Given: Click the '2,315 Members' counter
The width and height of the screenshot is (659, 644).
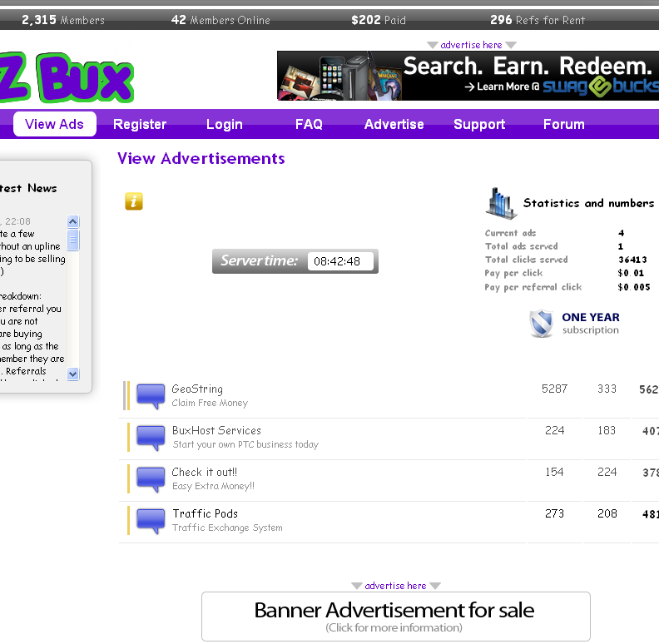Looking at the screenshot, I should [x=63, y=20].
